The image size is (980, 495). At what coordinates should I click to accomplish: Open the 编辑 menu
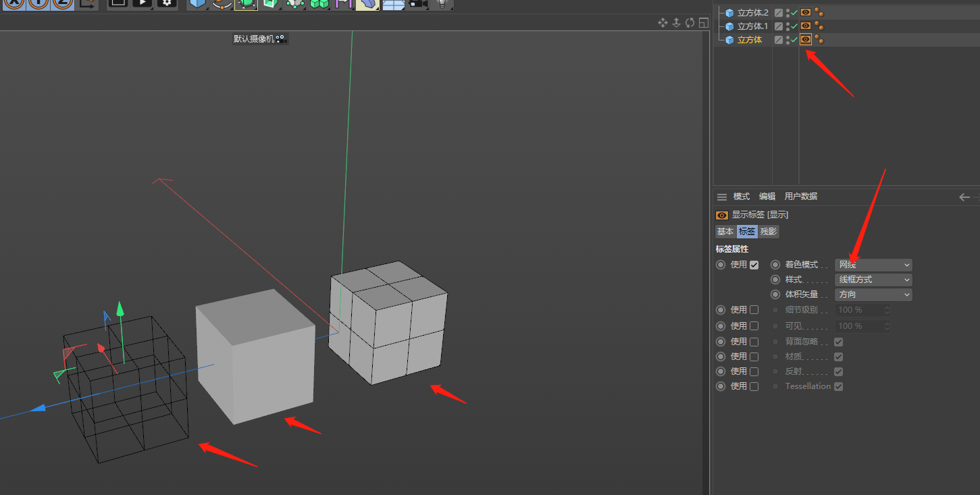point(767,197)
